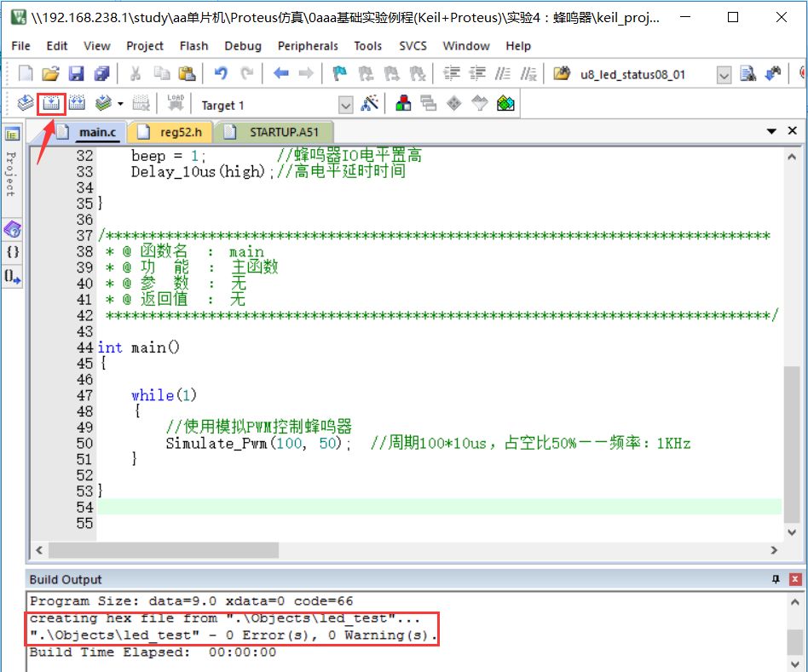Open Manage Project Items icon
Image resolution: width=808 pixels, height=672 pixels.
403,104
